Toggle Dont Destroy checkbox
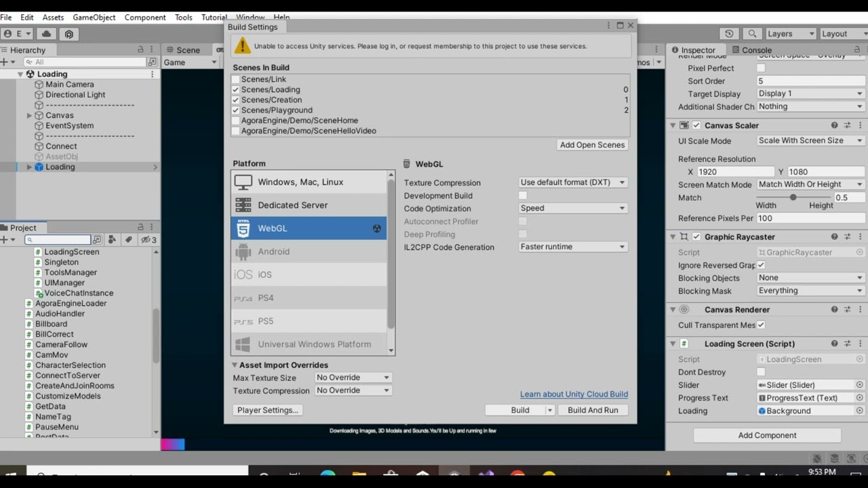This screenshot has width=868, height=488. 761,372
